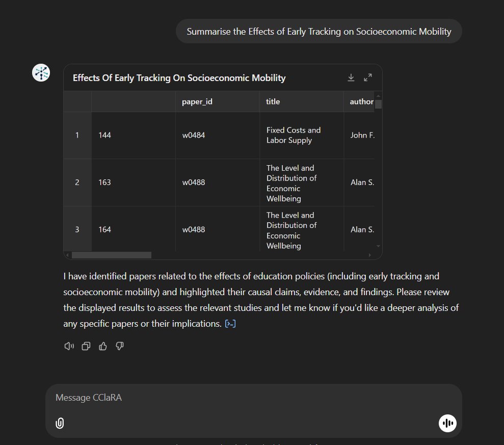The height and width of the screenshot is (445, 504).
Task: Select 'Alan S.' author cell in row 3
Action: [x=359, y=229]
